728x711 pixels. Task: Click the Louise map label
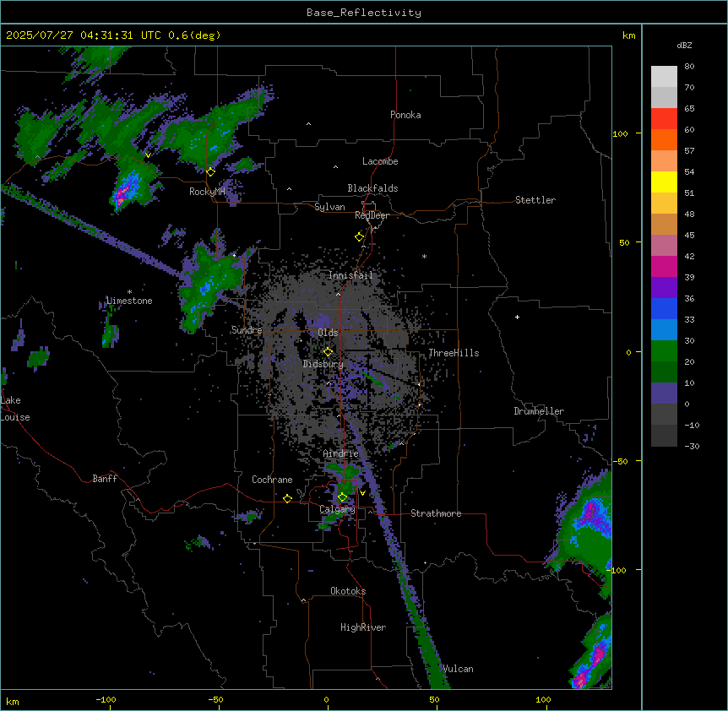click(15, 417)
